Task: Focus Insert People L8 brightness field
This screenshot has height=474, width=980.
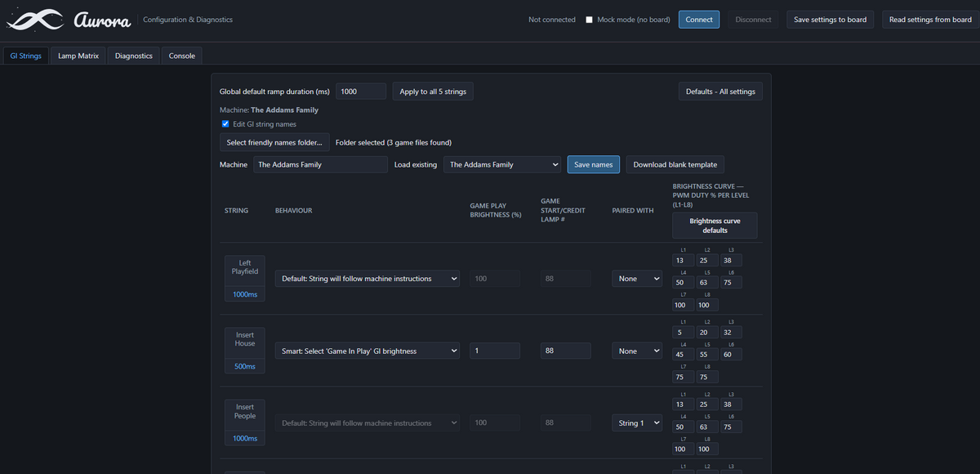Action: pos(707,449)
